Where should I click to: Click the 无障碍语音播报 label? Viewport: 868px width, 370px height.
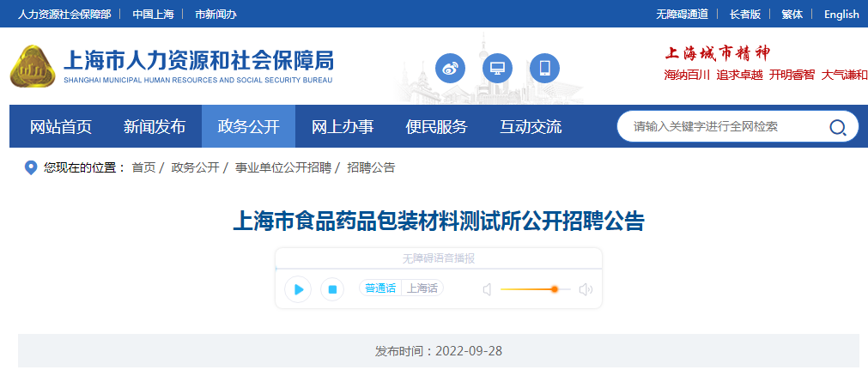[439, 258]
